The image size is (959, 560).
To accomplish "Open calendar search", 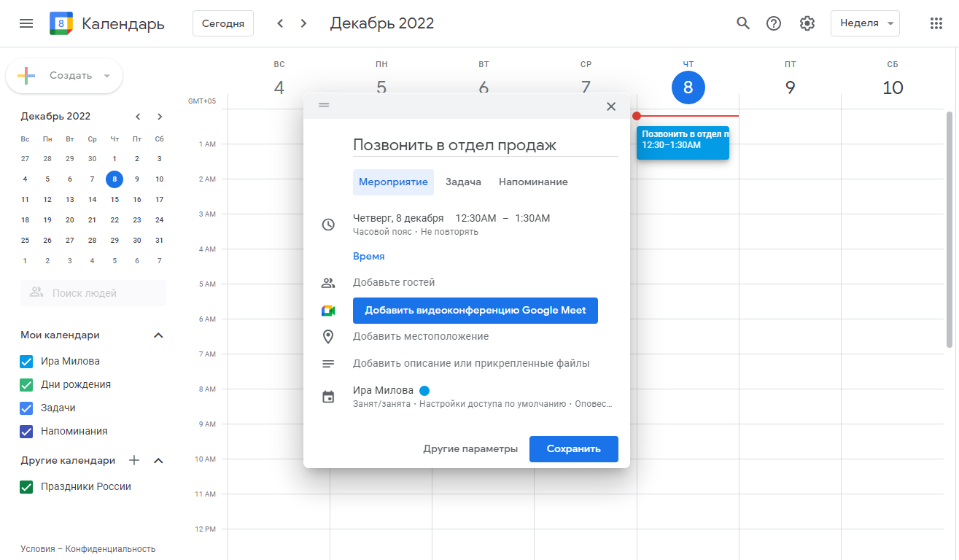I will click(742, 23).
